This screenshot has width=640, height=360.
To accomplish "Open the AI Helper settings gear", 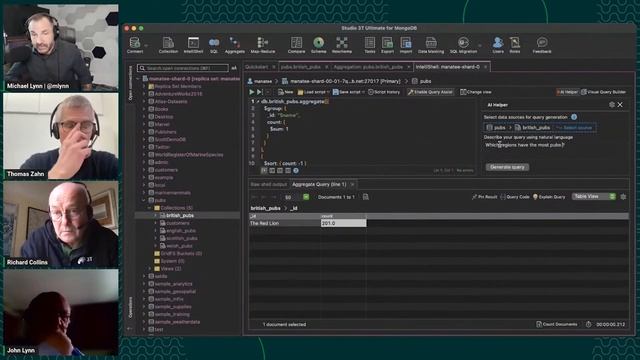I will (611, 105).
